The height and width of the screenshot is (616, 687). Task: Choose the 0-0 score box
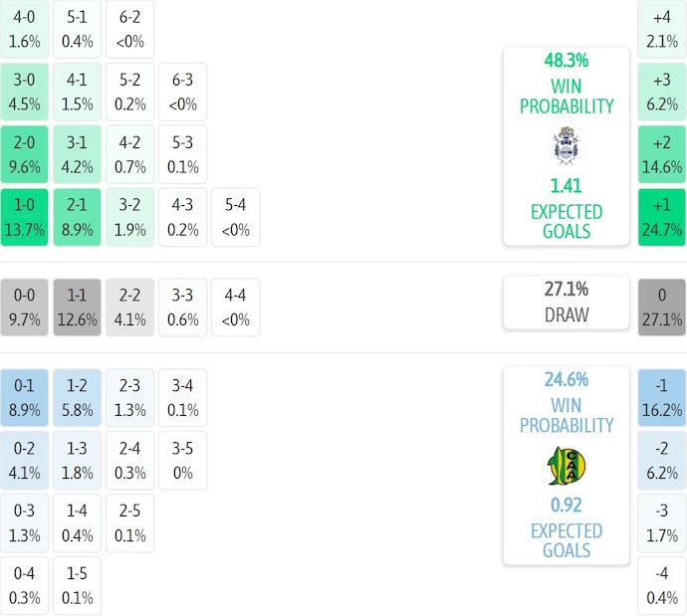click(25, 308)
